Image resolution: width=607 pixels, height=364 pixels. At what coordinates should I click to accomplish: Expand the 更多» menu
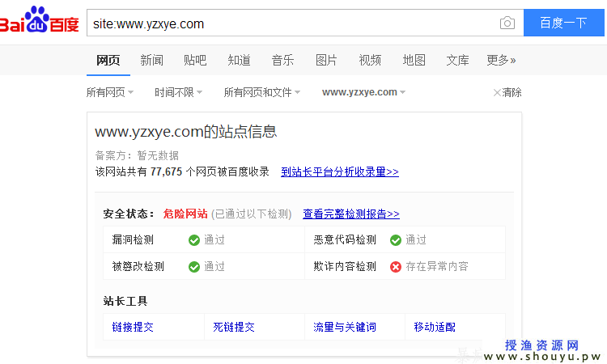(501, 61)
